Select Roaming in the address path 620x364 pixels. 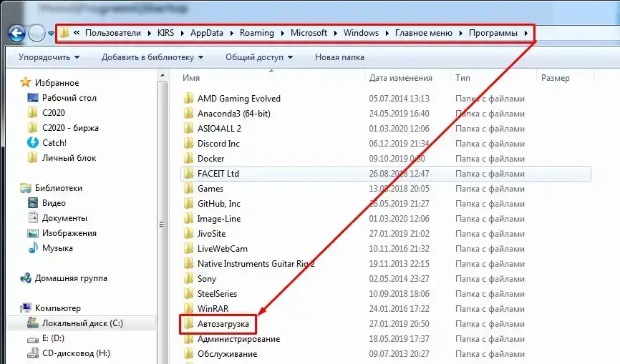point(256,33)
